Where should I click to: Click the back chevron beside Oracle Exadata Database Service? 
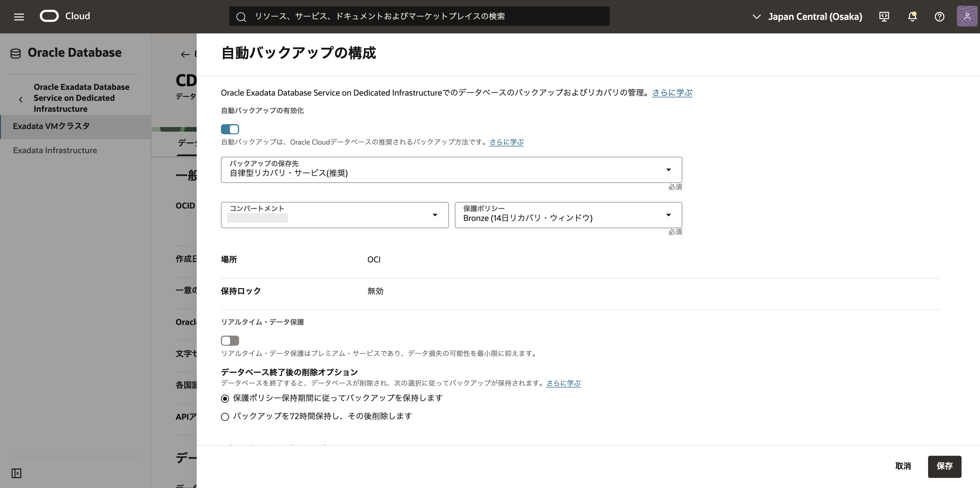[x=20, y=100]
